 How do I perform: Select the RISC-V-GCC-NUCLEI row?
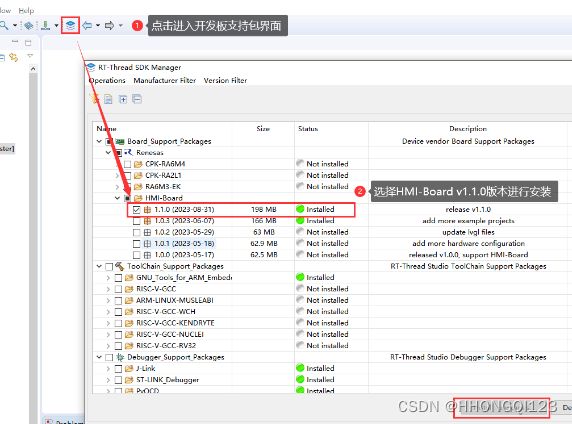[x=170, y=334]
